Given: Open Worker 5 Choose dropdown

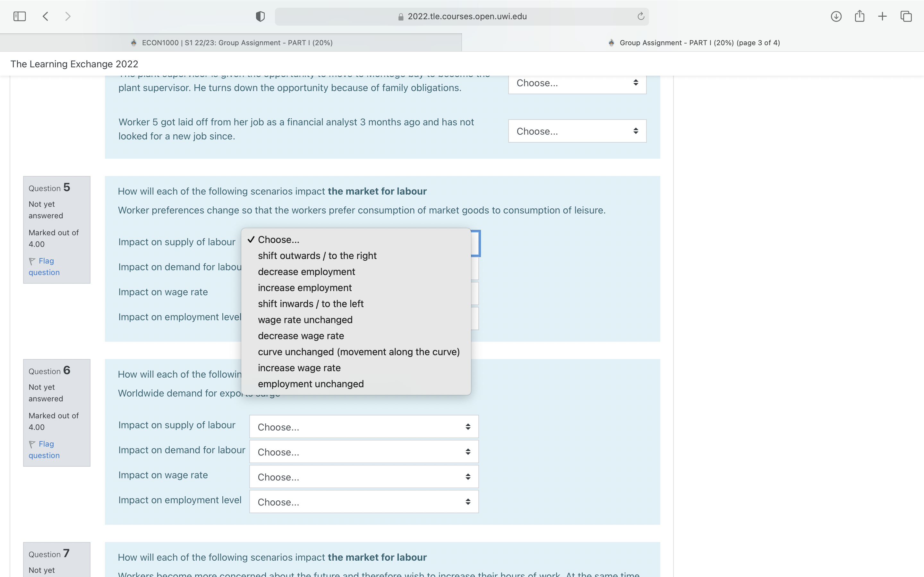Looking at the screenshot, I should [x=577, y=131].
